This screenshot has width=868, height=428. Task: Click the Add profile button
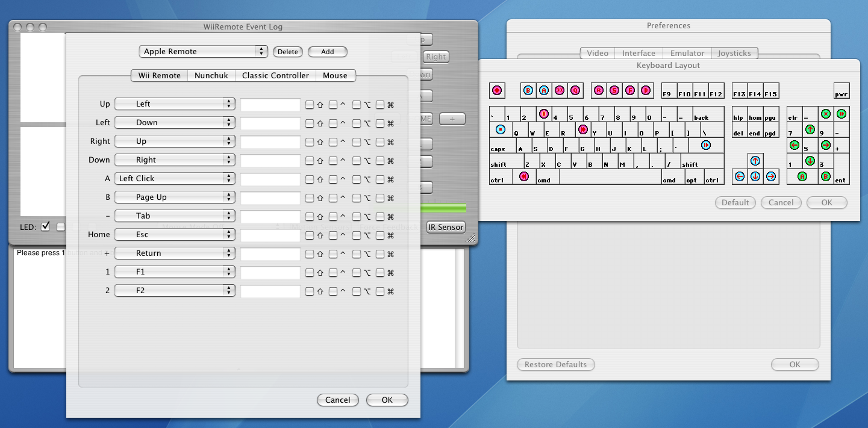[328, 52]
